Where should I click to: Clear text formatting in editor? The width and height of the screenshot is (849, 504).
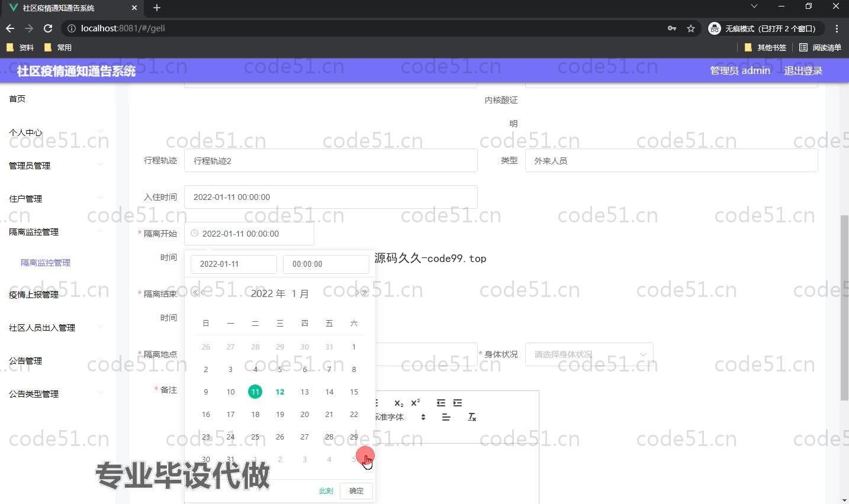tap(472, 417)
